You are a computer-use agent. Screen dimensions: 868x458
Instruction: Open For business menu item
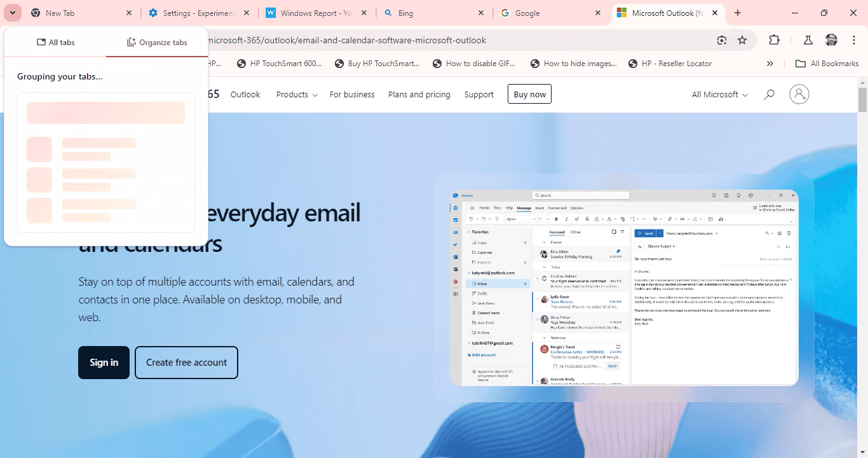(x=352, y=94)
